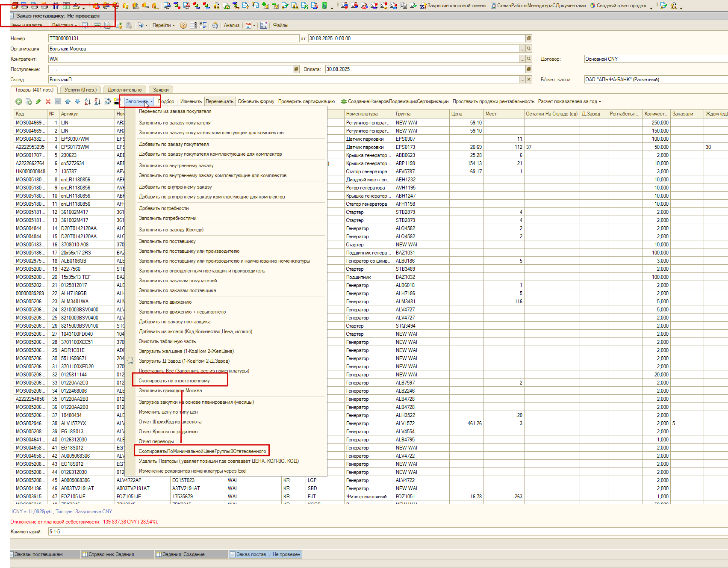Toggle the Перемещать button
Image resolution: width=728 pixels, height=568 pixels.
220,101
